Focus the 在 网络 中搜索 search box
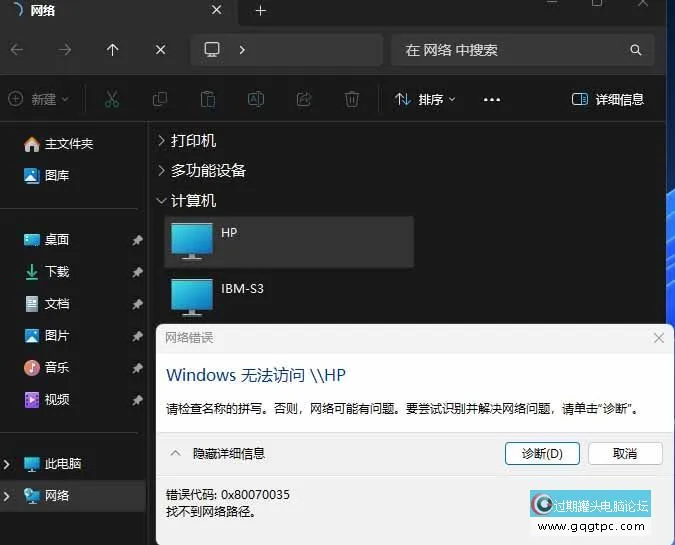The height and width of the screenshot is (545, 675). (x=522, y=50)
